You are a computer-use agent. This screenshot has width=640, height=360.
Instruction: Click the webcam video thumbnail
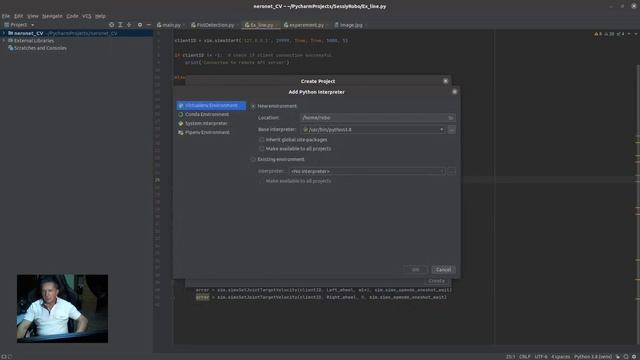[62, 309]
